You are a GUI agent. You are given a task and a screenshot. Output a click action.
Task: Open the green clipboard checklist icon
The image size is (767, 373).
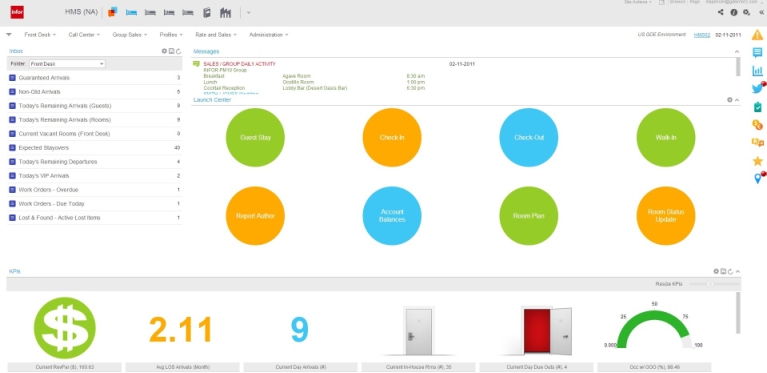pyautogui.click(x=757, y=107)
